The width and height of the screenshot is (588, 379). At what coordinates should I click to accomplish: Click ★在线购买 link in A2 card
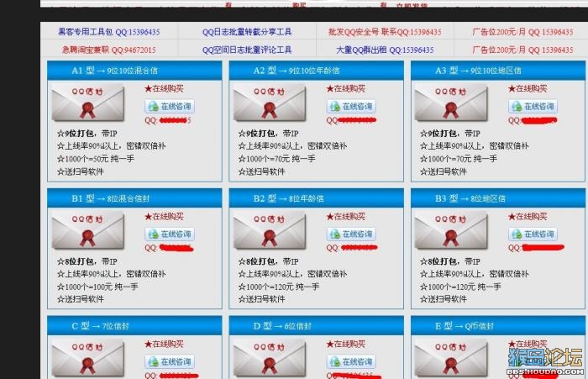click(x=345, y=88)
